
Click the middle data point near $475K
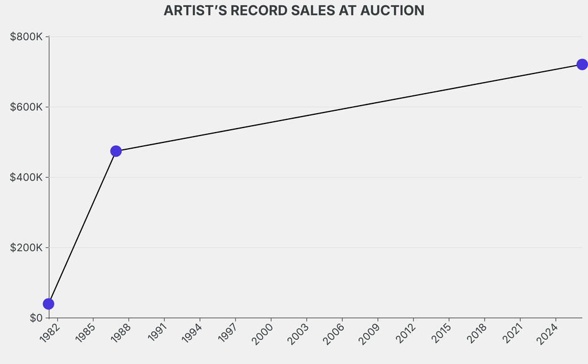point(116,151)
